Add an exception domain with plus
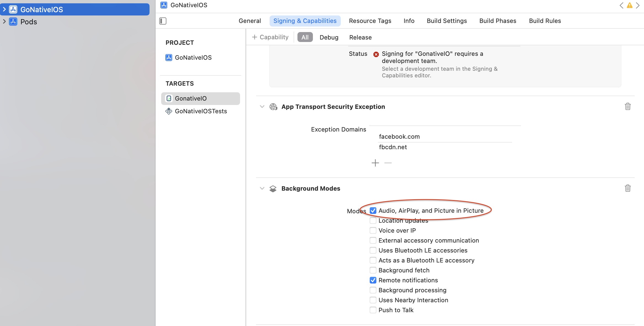 point(375,163)
